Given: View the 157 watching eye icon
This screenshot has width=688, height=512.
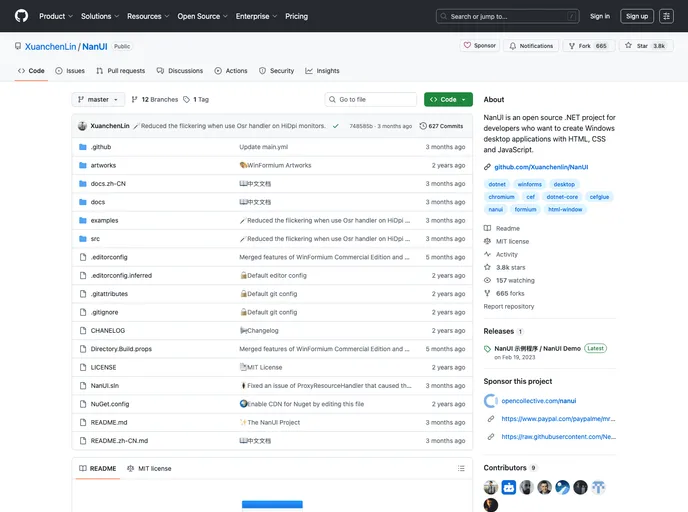Looking at the screenshot, I should pos(487,280).
